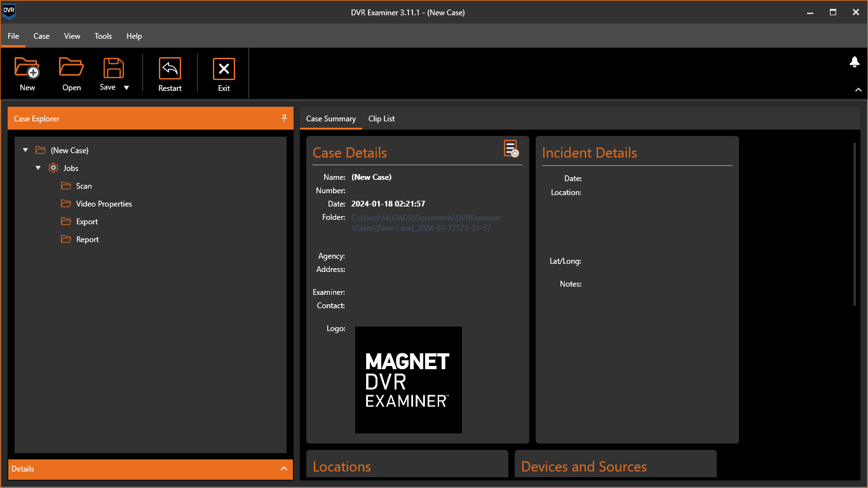Open the Tools menu

pyautogui.click(x=103, y=36)
